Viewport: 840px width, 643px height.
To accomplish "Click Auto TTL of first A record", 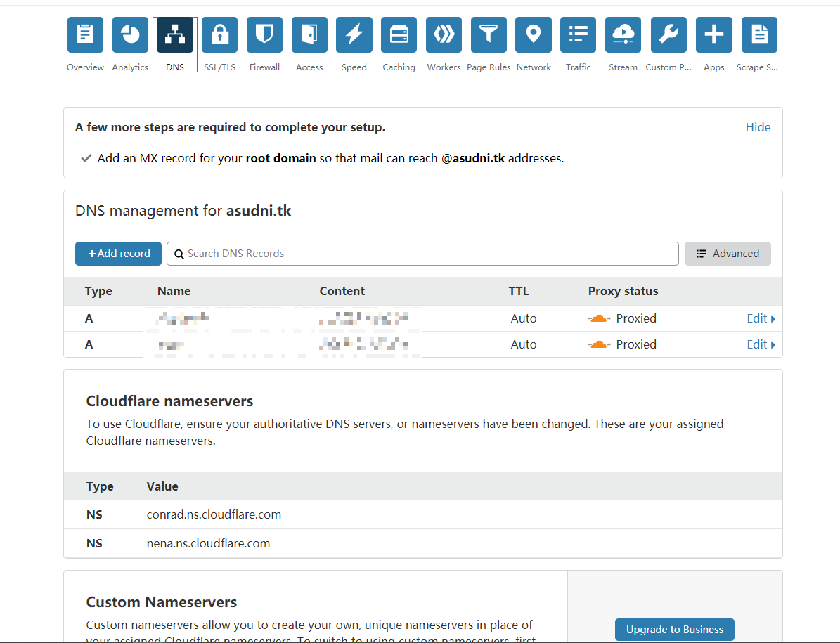I will [524, 318].
